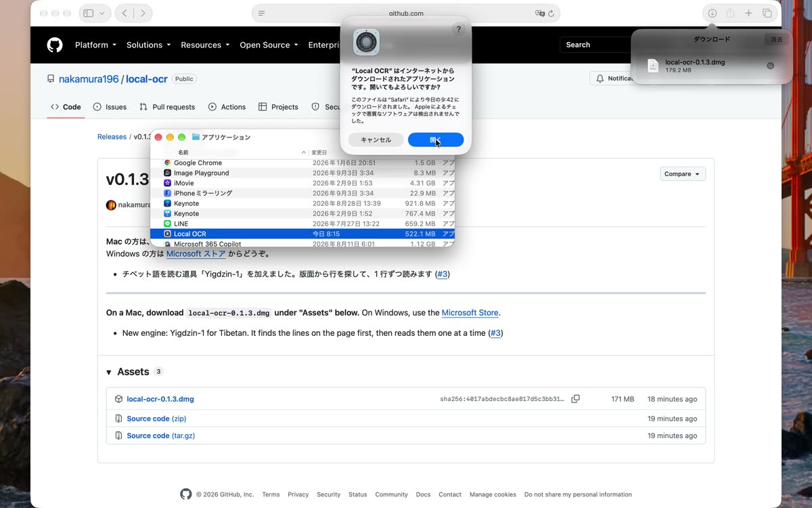Image resolution: width=812 pixels, height=508 pixels.
Task: Download Source code (tar.gz)
Action: click(x=160, y=436)
